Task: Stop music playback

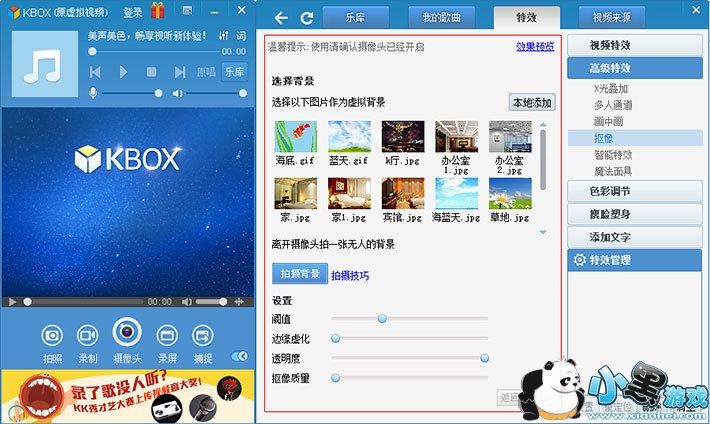Action: coord(151,72)
